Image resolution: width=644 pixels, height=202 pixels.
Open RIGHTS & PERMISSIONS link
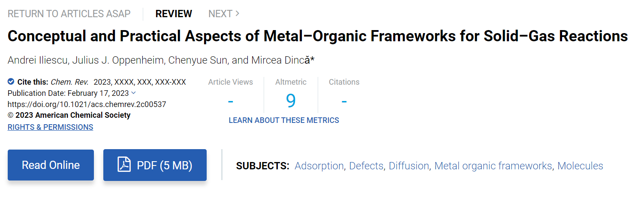50,127
